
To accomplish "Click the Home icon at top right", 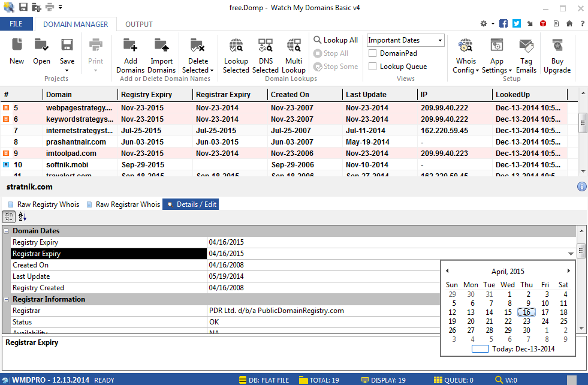I will tap(569, 23).
